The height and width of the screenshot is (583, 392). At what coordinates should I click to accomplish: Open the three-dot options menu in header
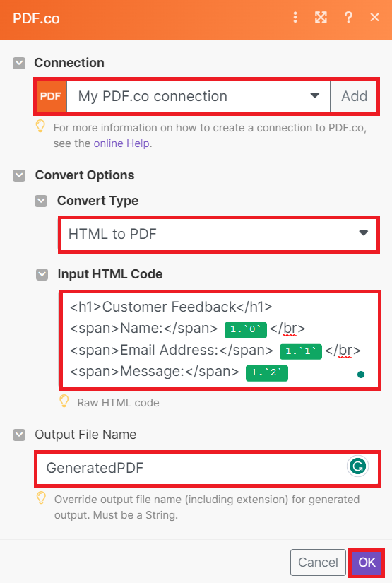(x=295, y=17)
